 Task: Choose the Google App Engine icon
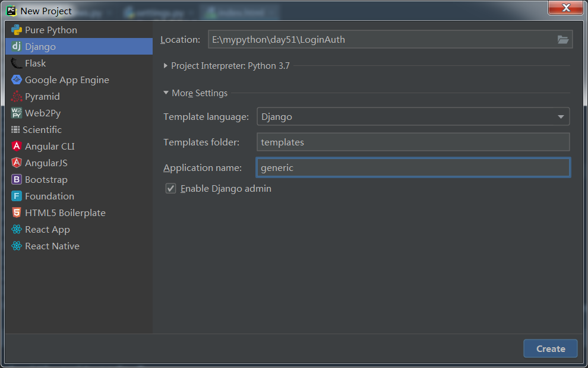(17, 80)
